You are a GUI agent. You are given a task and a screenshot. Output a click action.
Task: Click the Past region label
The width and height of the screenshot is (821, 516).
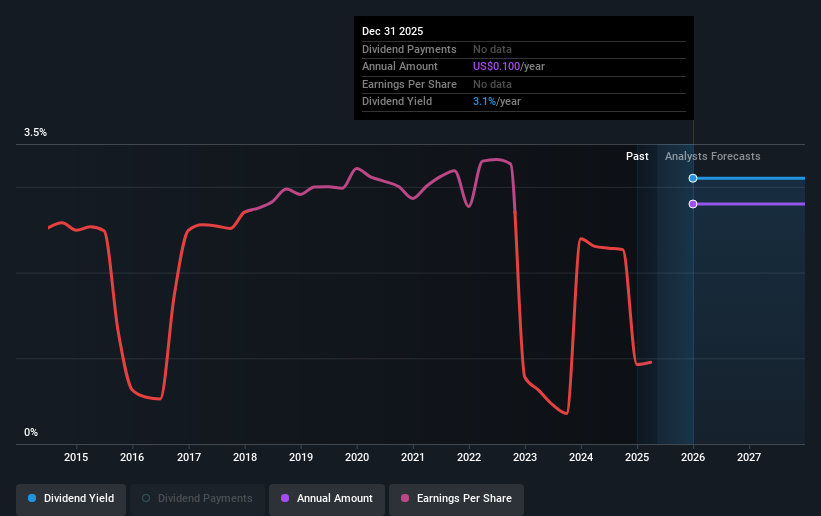coord(637,157)
